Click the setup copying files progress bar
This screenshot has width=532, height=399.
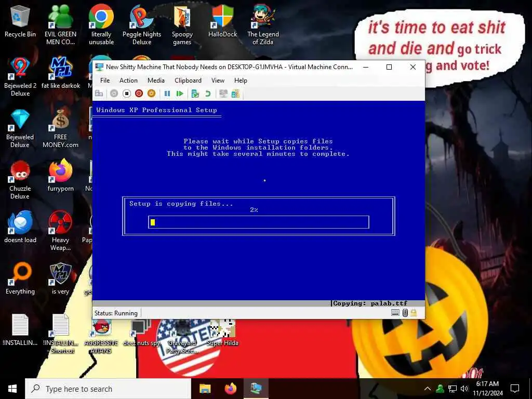click(x=259, y=222)
